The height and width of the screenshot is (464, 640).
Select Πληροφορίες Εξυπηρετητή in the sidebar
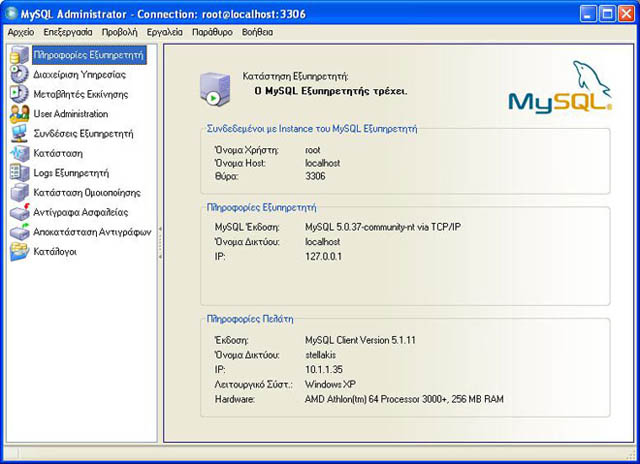[89, 55]
